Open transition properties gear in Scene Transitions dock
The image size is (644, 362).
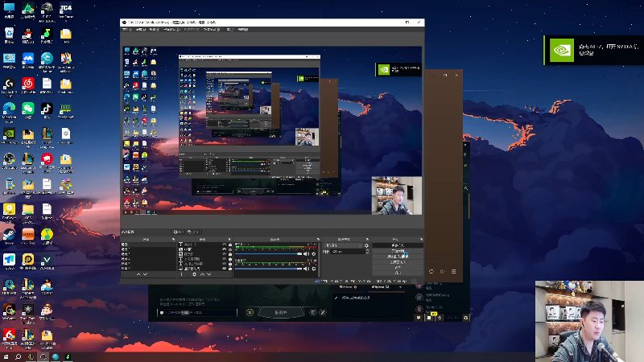(x=366, y=245)
